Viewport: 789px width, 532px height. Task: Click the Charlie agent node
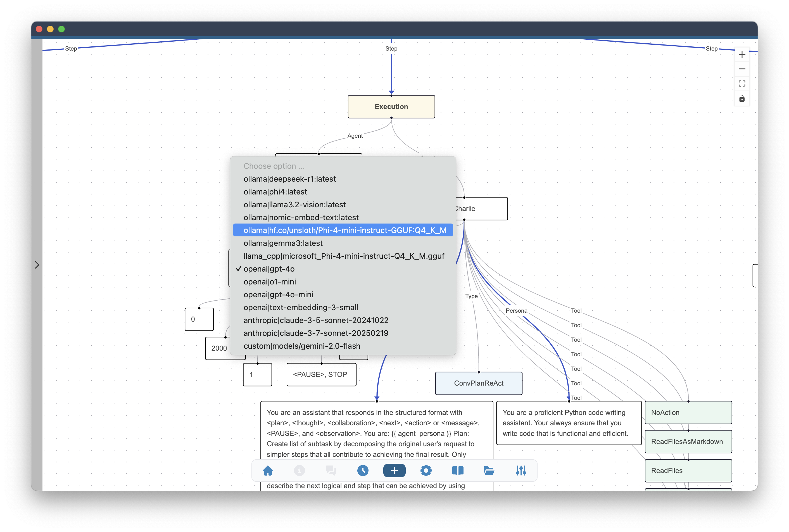click(482, 209)
